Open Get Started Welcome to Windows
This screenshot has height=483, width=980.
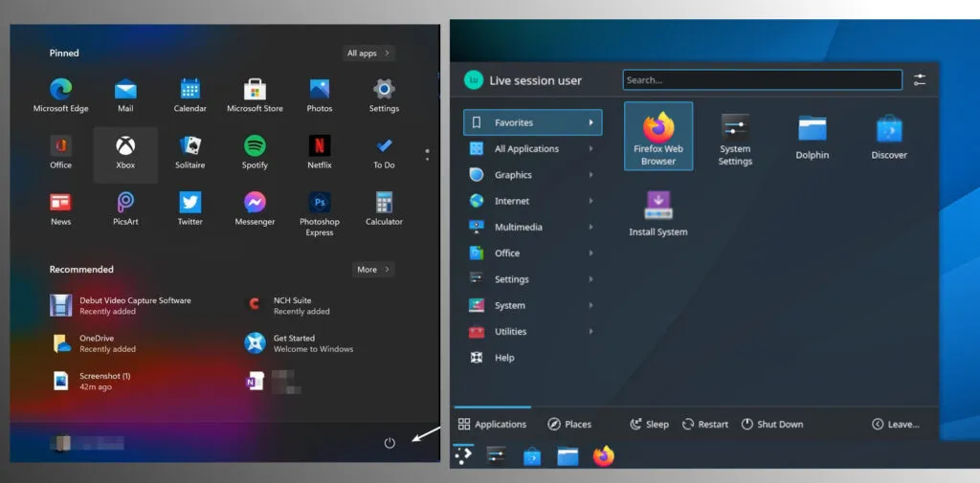[x=299, y=343]
